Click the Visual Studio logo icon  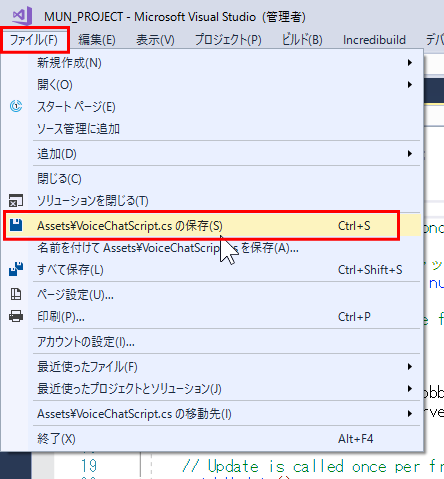tap(22, 15)
